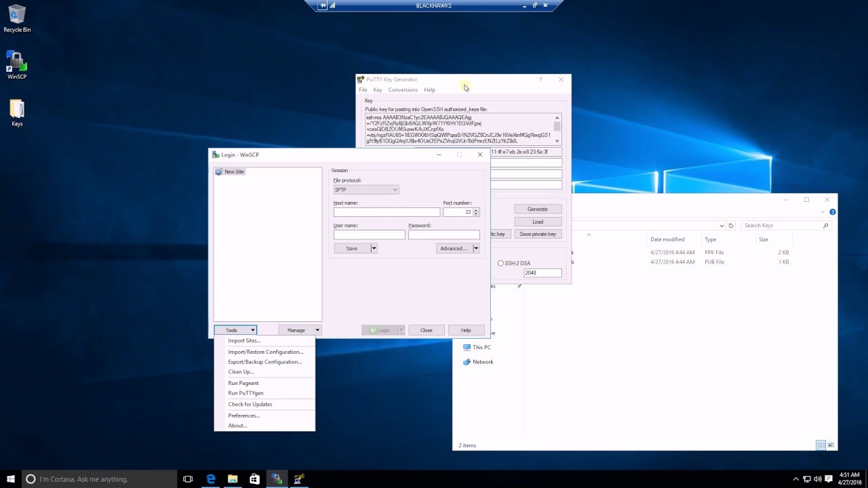This screenshot has height=488, width=868.
Task: Click the key bits field showing 2048
Action: 542,272
